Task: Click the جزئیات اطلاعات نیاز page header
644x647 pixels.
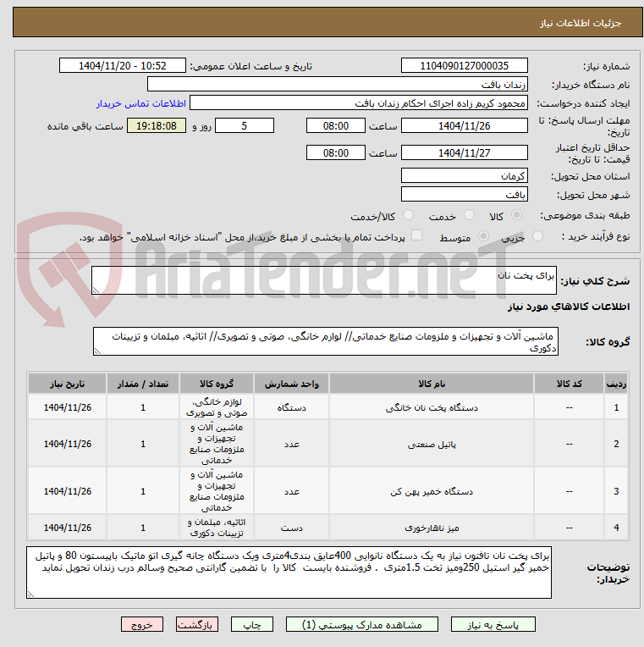Action: point(581,23)
